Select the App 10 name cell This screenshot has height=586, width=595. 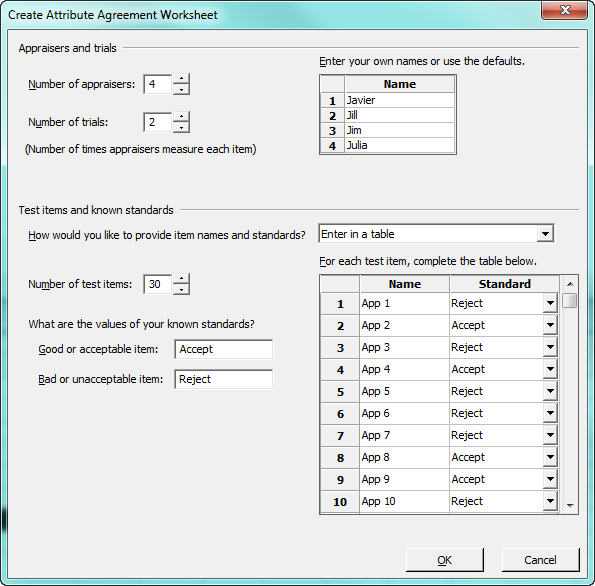405,501
